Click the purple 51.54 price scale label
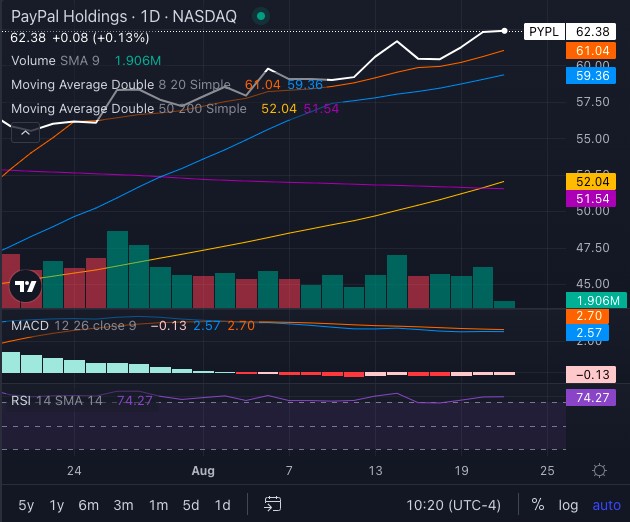 tap(591, 199)
